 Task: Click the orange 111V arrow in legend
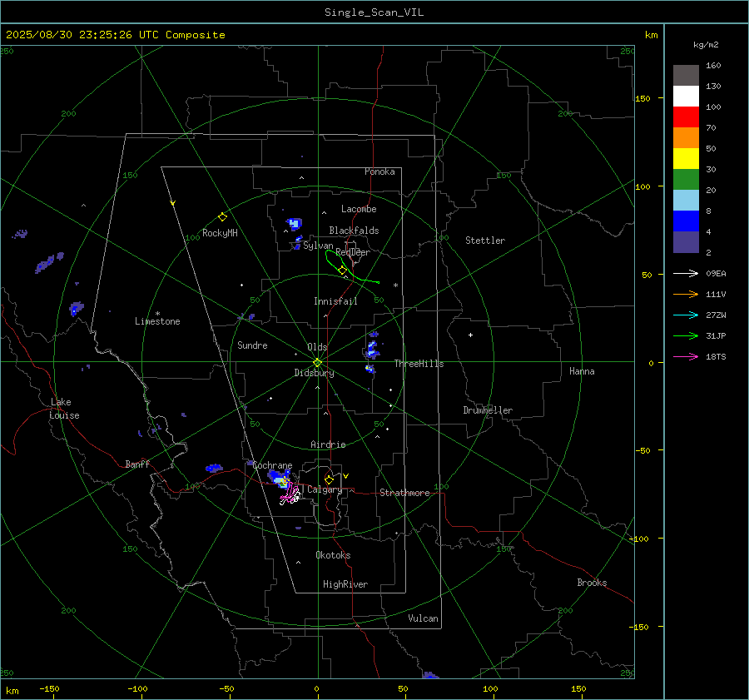686,295
